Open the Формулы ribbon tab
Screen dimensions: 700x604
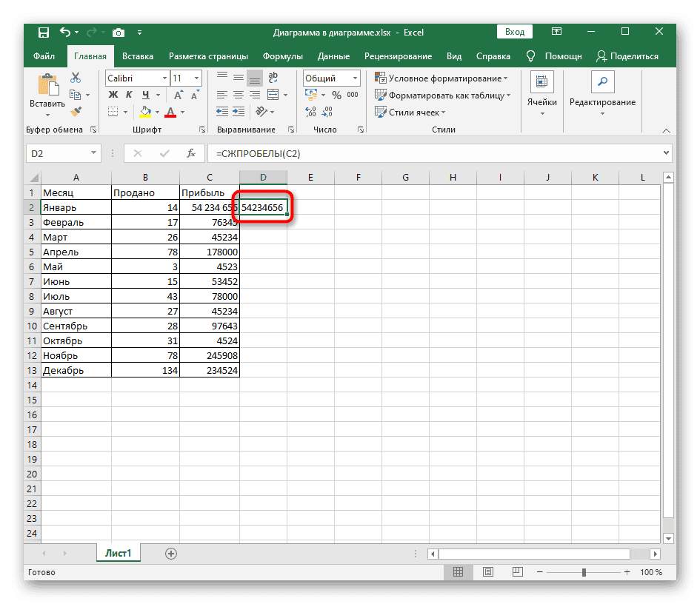pyautogui.click(x=282, y=56)
